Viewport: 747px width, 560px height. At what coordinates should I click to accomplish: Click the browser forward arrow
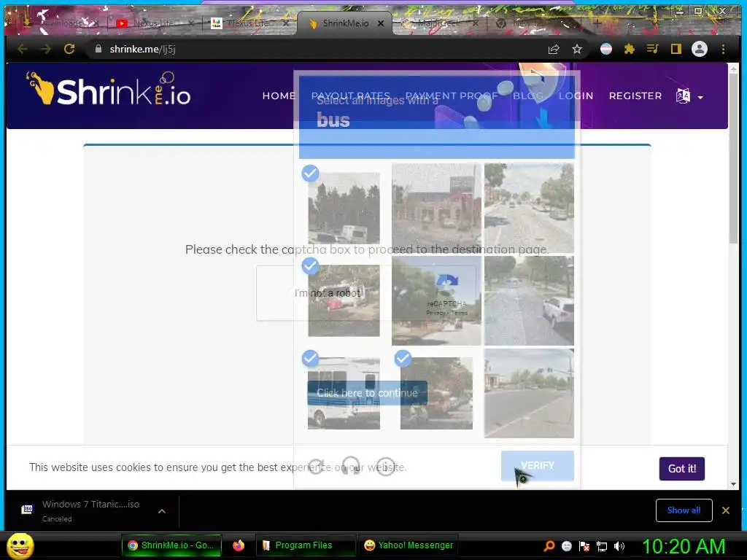coord(46,49)
